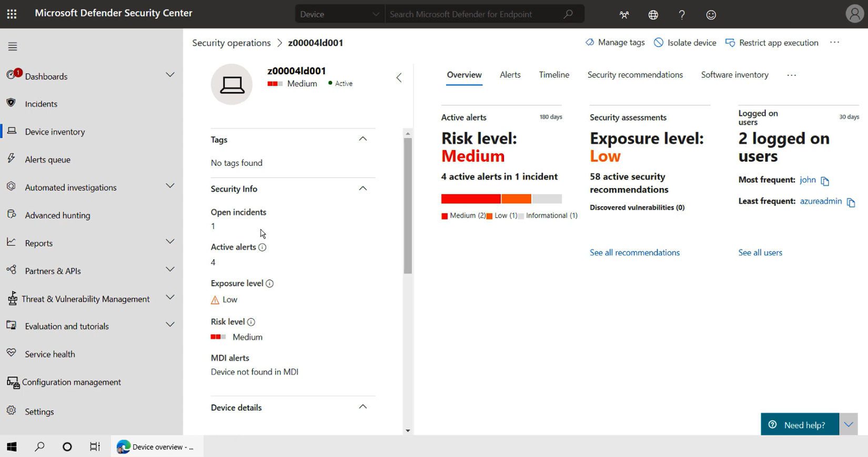Image resolution: width=868 pixels, height=457 pixels.
Task: Click the orange Low alerts bar segment
Action: 517,198
